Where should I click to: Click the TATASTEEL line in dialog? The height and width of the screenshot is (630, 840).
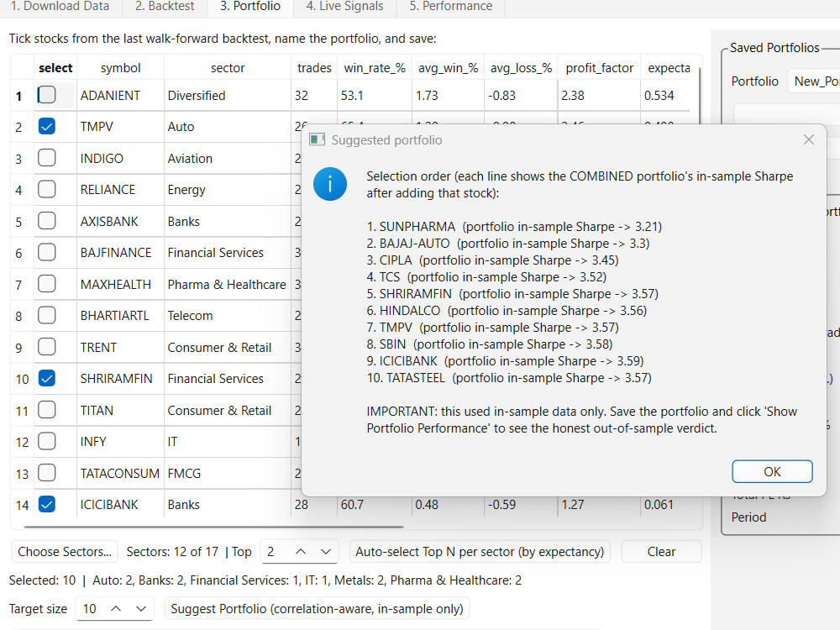coord(509,378)
